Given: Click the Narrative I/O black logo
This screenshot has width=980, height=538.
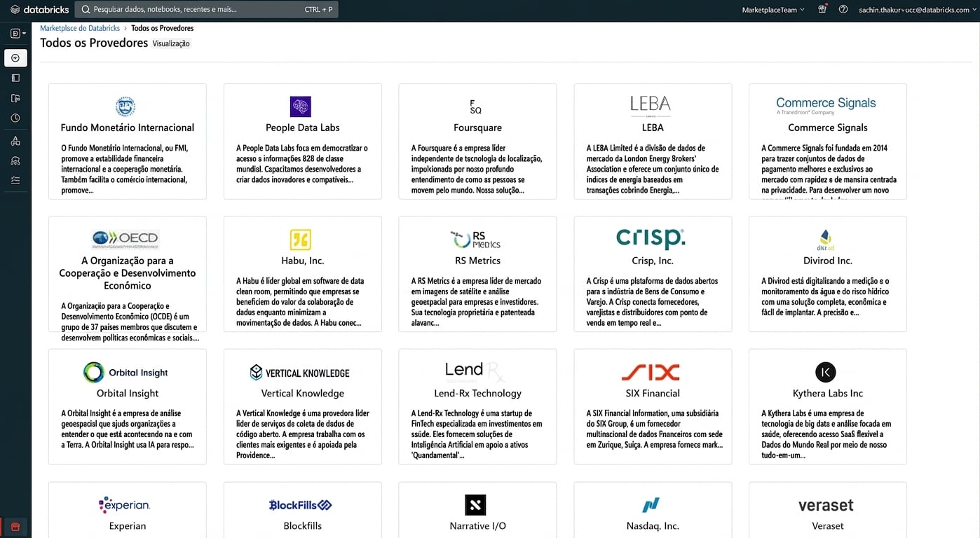Looking at the screenshot, I should 475,505.
